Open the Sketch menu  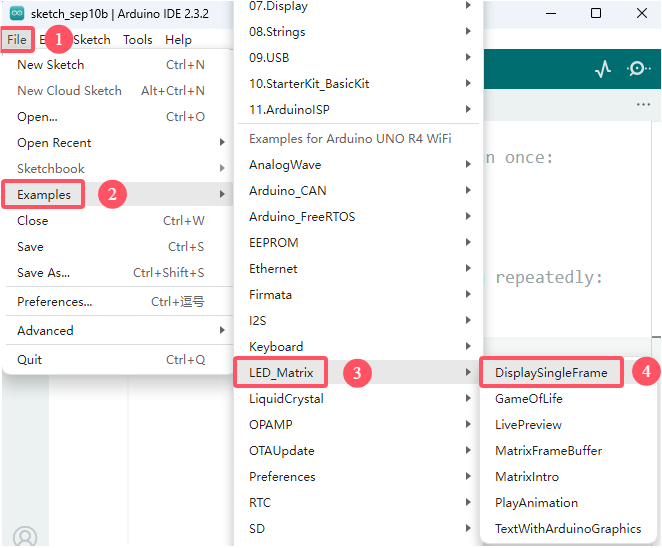(92, 40)
